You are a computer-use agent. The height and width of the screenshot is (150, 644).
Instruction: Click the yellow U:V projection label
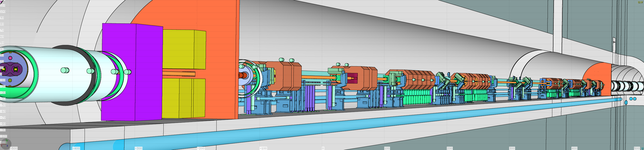click(x=640, y=2)
